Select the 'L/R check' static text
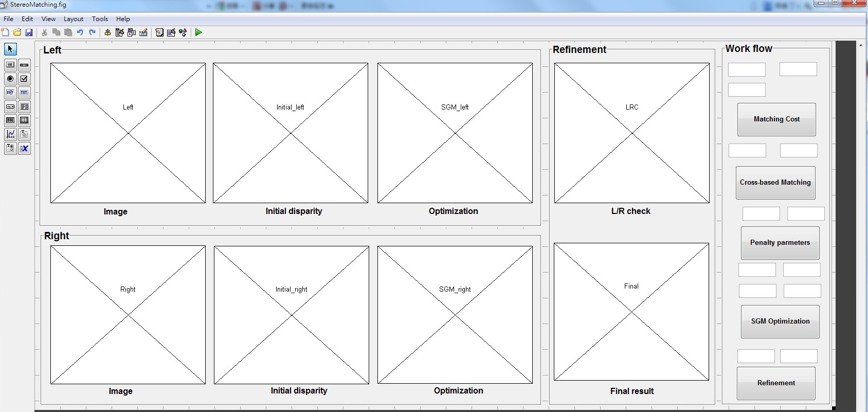Viewport: 868px width, 412px height. (631, 211)
